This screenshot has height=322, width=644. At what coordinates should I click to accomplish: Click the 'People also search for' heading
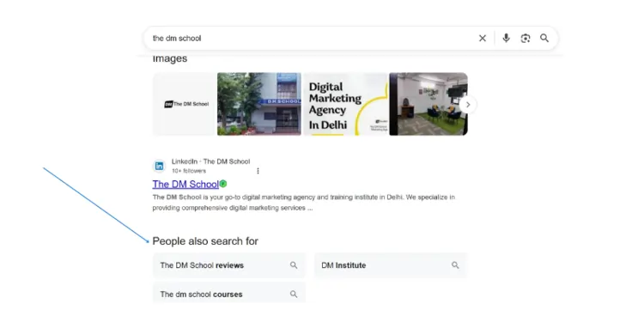[205, 241]
